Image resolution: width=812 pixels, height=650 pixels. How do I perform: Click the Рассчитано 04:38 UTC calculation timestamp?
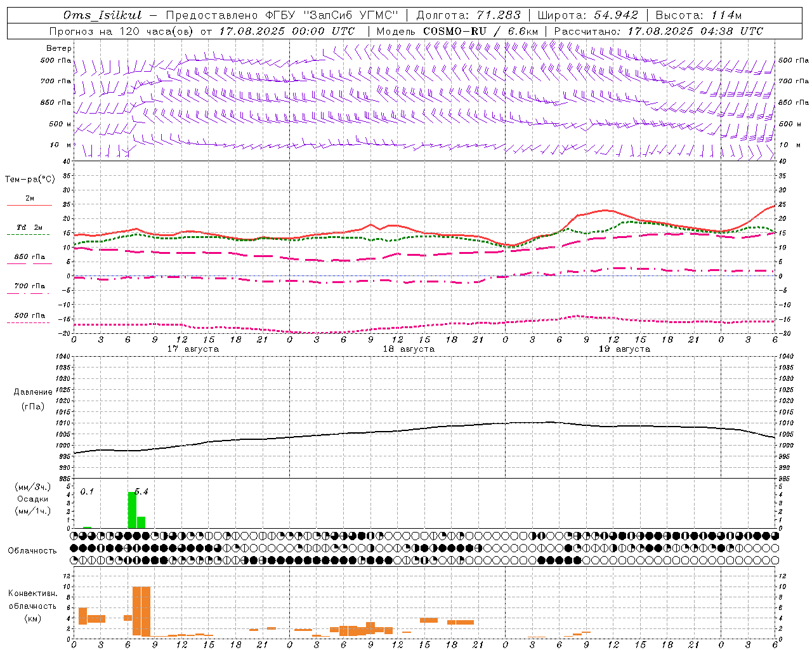pyautogui.click(x=658, y=31)
